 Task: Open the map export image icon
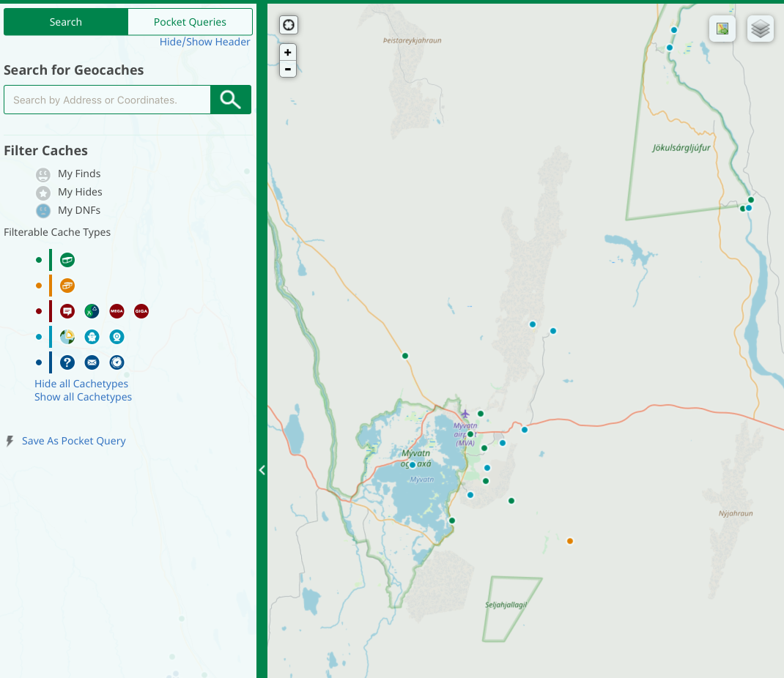(722, 29)
